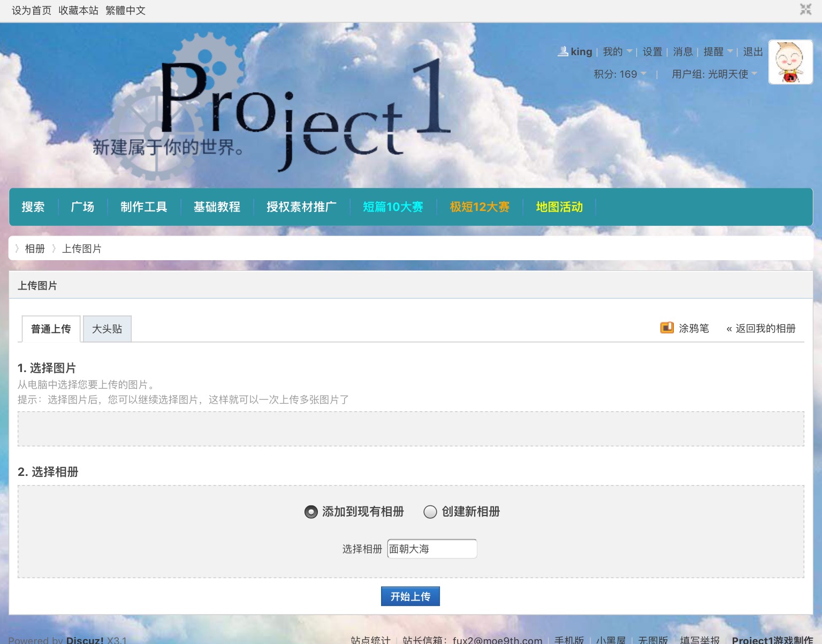Open the king username link
This screenshot has width=822, height=644.
tap(581, 51)
